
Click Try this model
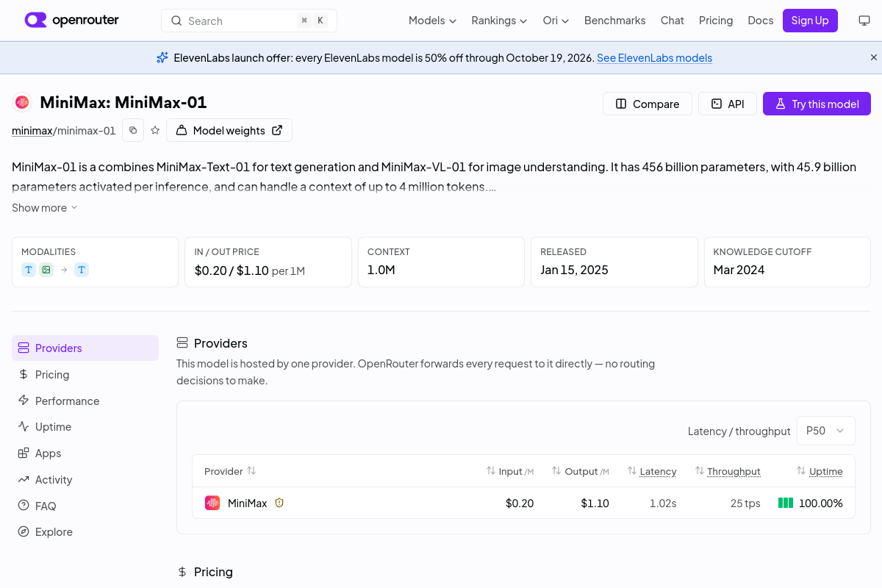tap(817, 104)
